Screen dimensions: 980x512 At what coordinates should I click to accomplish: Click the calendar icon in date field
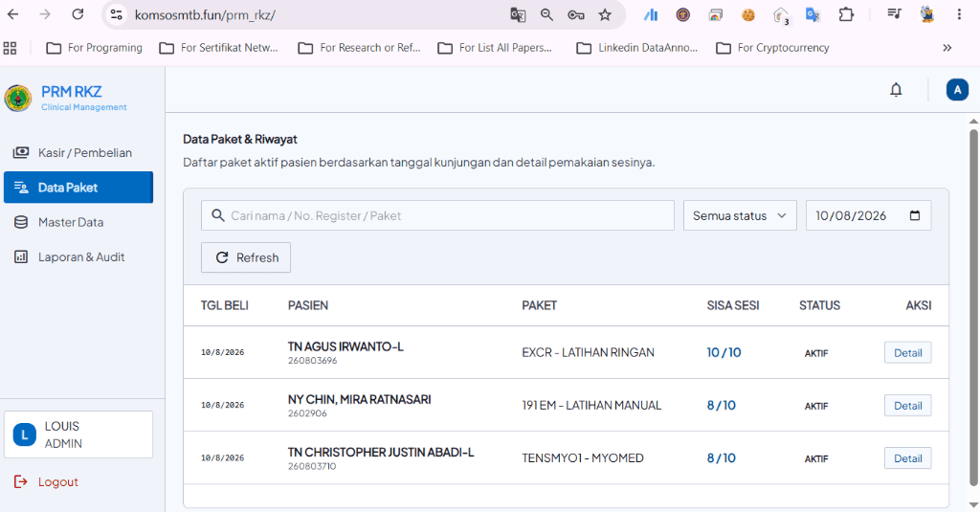914,215
